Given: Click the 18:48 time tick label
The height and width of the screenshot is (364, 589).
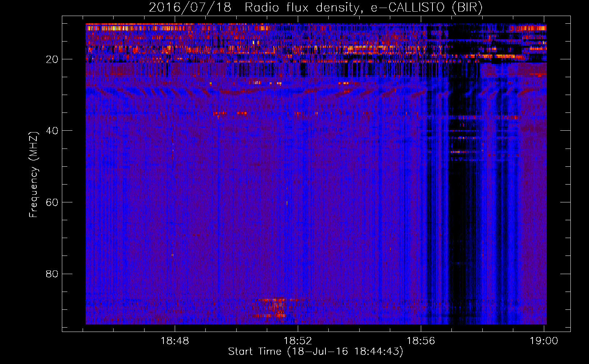Looking at the screenshot, I should (175, 341).
